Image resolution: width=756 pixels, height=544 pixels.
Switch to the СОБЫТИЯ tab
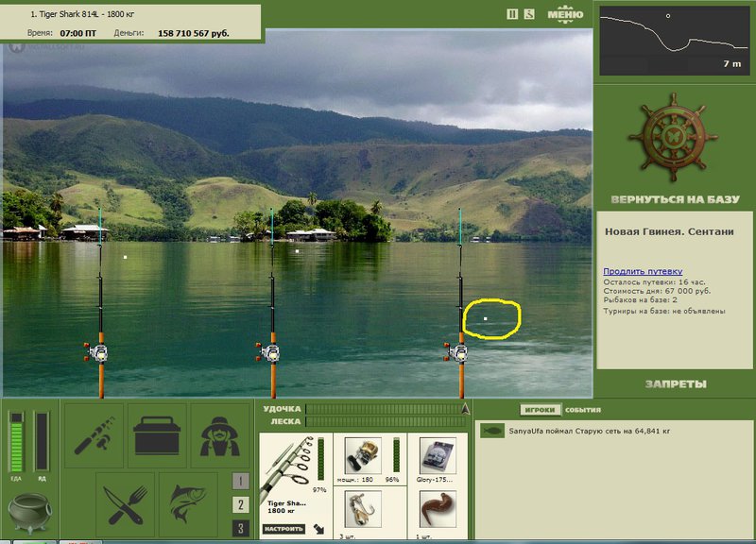[x=583, y=410]
